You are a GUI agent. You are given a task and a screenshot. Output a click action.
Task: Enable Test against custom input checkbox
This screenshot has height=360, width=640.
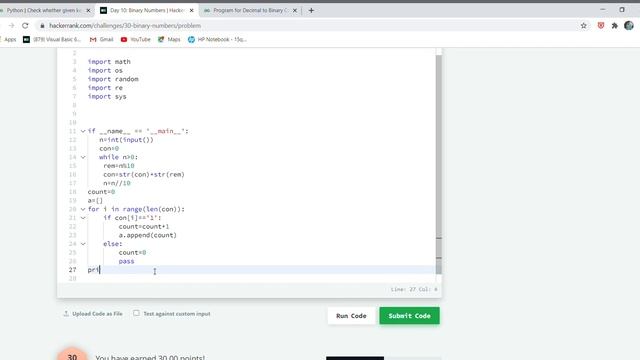(x=136, y=313)
